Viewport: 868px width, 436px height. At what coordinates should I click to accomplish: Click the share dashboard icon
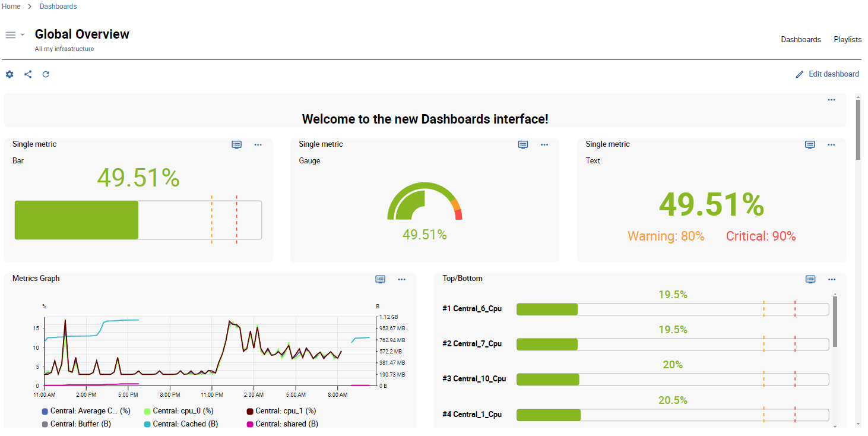28,74
